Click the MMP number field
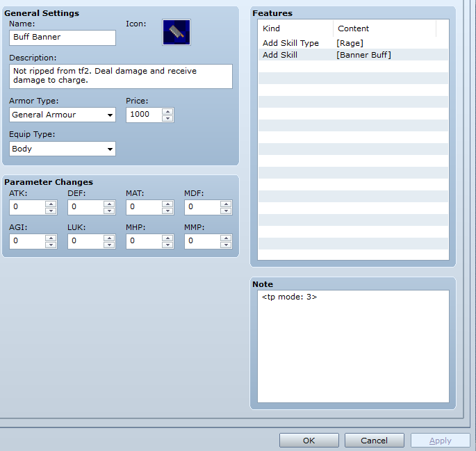The width and height of the screenshot is (476, 451). click(202, 241)
